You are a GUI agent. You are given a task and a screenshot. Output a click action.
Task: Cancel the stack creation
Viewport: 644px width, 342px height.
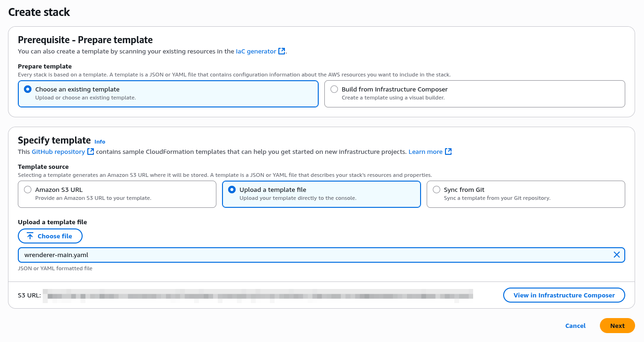click(575, 326)
